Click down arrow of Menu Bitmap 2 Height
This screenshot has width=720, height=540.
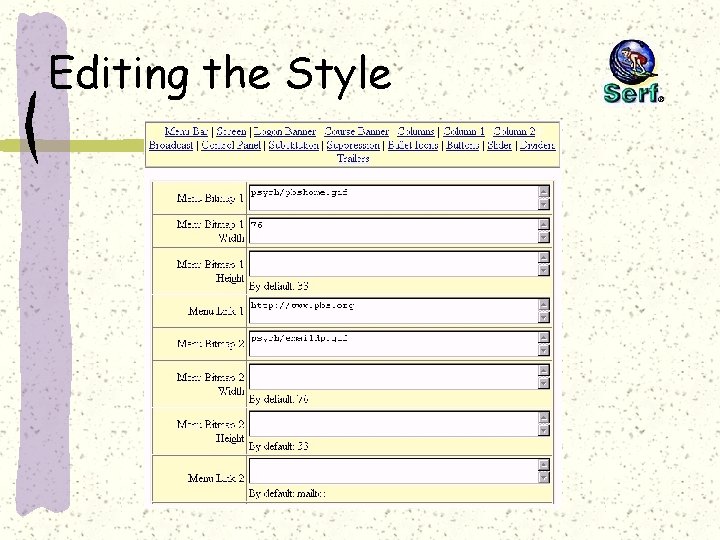[544, 430]
